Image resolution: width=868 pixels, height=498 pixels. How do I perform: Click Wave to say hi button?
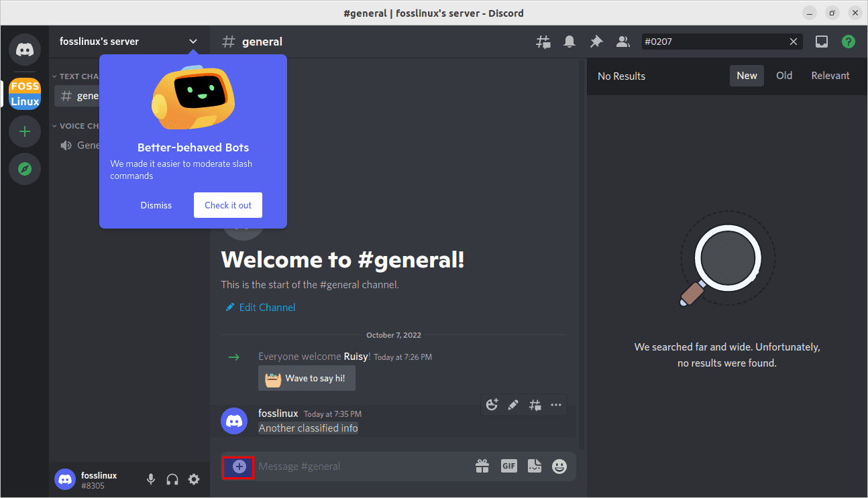(x=307, y=378)
